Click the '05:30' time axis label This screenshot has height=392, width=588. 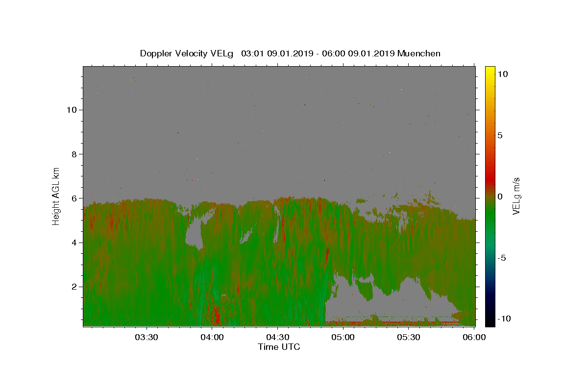click(409, 337)
